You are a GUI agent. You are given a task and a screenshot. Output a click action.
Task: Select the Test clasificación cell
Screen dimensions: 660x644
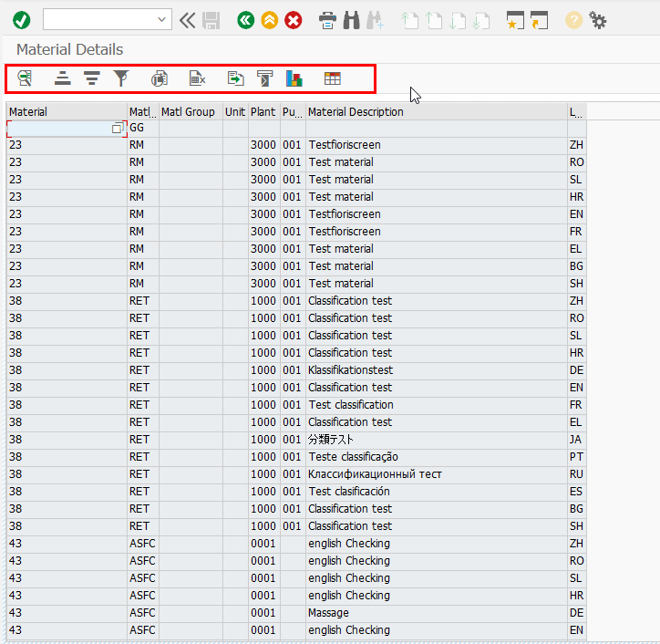coord(436,492)
